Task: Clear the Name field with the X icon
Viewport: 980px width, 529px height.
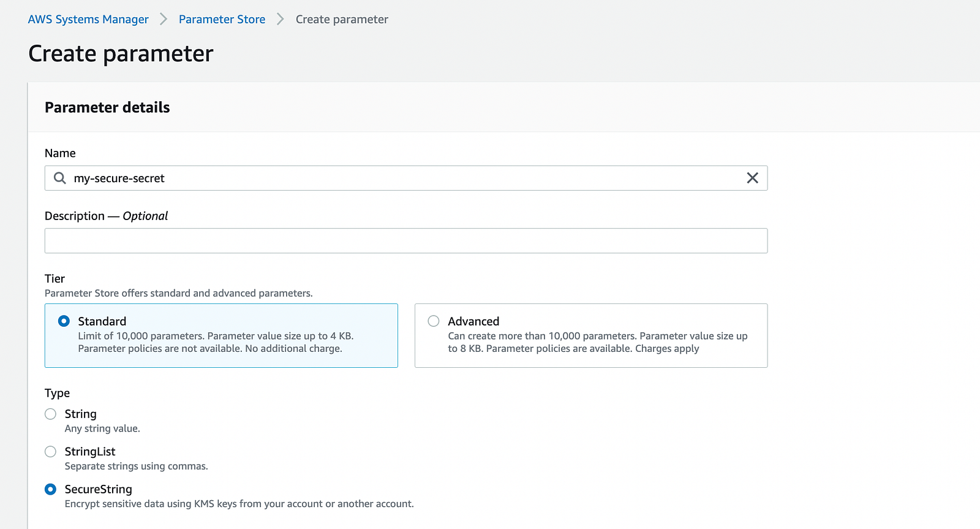Action: (752, 178)
